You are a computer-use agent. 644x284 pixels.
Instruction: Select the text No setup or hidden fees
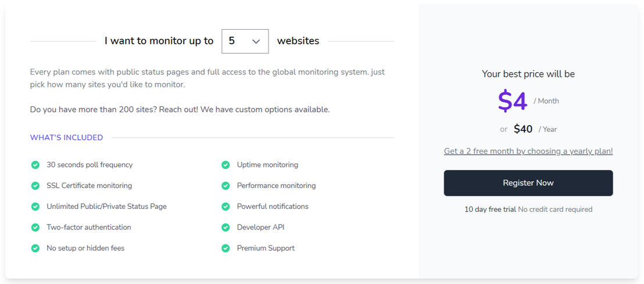pyautogui.click(x=85, y=248)
